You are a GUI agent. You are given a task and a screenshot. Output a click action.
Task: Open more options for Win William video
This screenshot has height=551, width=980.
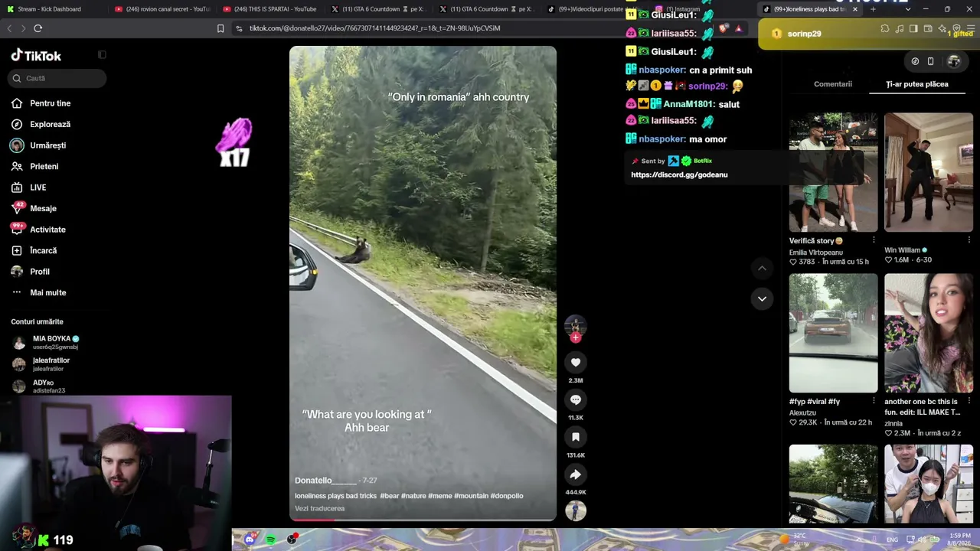(969, 240)
